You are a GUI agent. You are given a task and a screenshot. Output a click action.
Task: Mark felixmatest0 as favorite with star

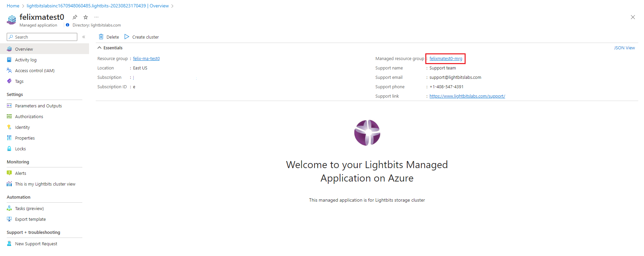(x=86, y=17)
